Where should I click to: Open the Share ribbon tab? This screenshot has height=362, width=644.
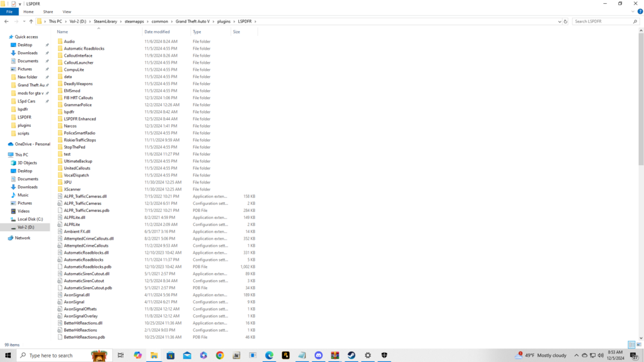tap(48, 12)
